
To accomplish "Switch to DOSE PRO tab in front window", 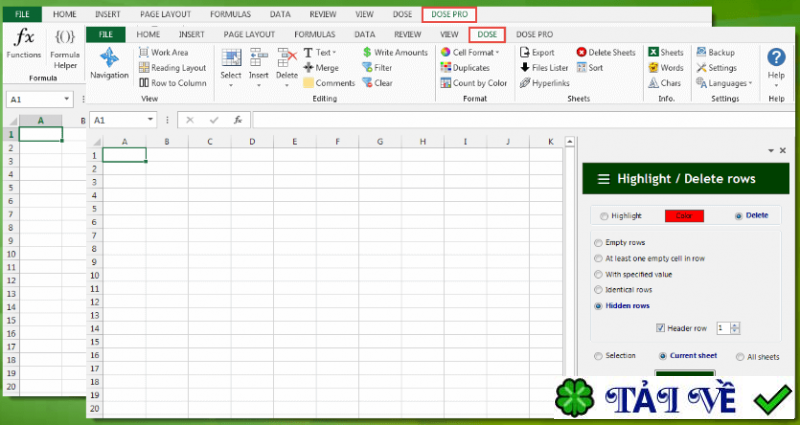I will tap(534, 35).
